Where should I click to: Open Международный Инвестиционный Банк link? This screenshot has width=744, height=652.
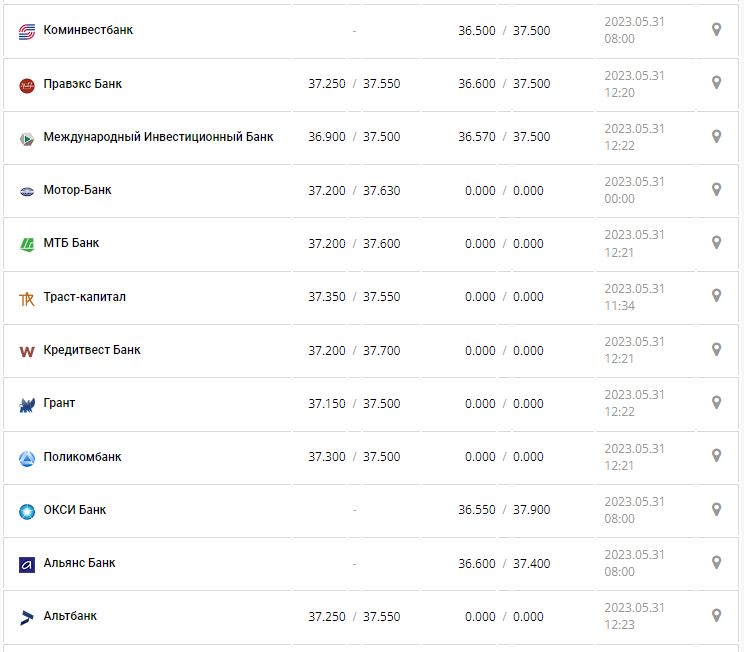tap(158, 137)
